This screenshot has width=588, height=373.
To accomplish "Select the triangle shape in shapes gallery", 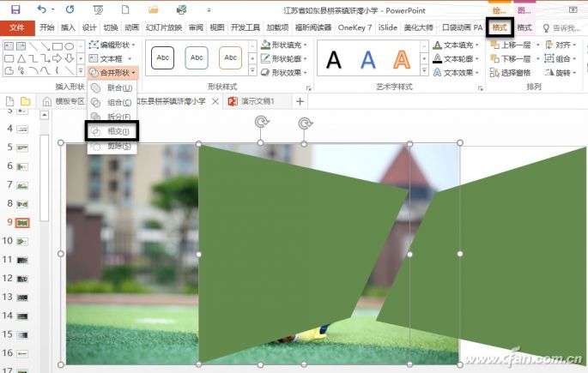I will pyautogui.click(x=21, y=58).
